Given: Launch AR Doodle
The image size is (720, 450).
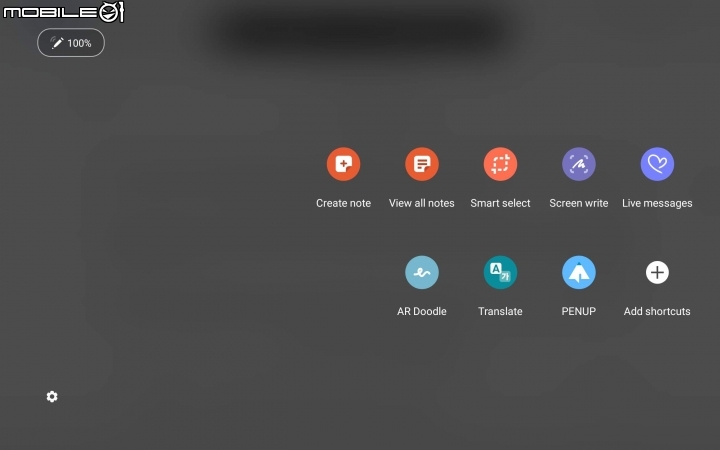Looking at the screenshot, I should (x=422, y=272).
